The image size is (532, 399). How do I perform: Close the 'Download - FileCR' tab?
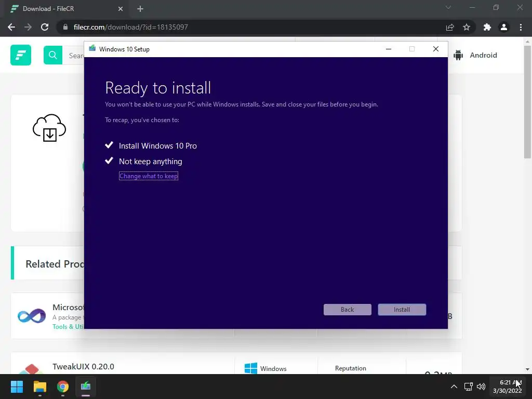tap(121, 9)
